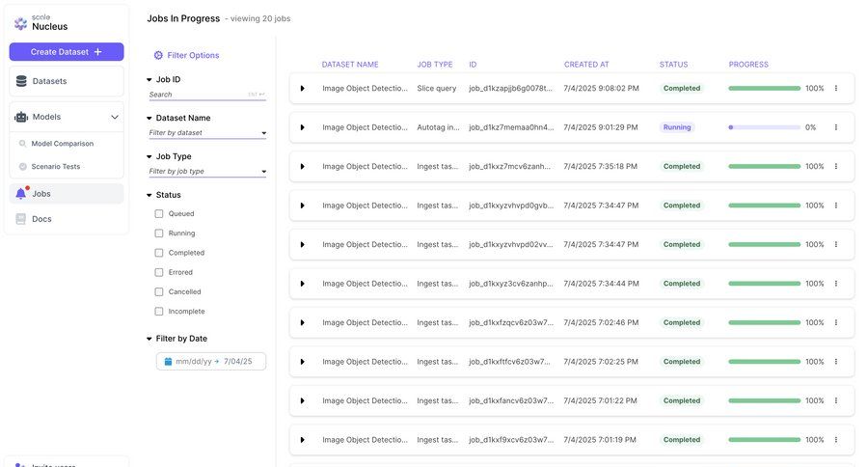Go to Scenario Tests
This screenshot has height=467, width=868.
[x=55, y=166]
